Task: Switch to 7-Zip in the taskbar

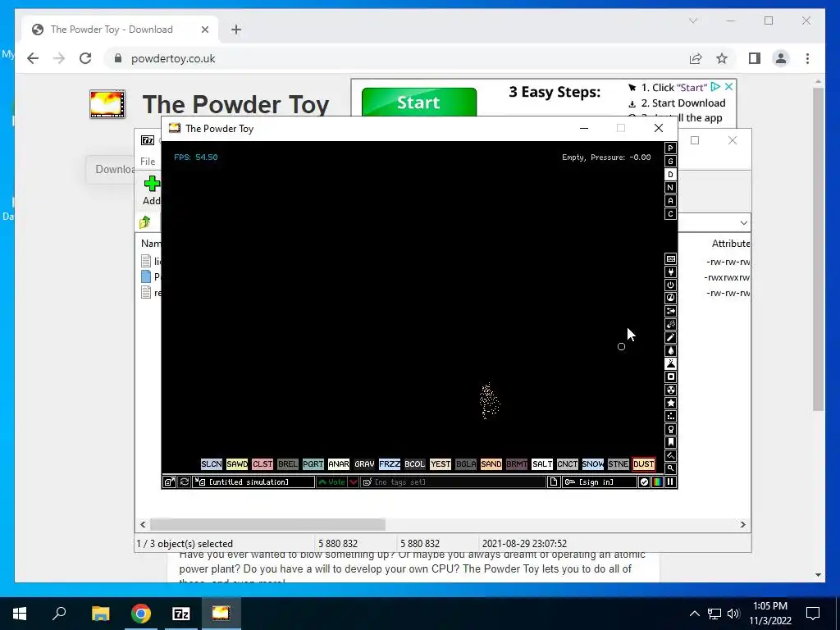Action: coord(181,614)
